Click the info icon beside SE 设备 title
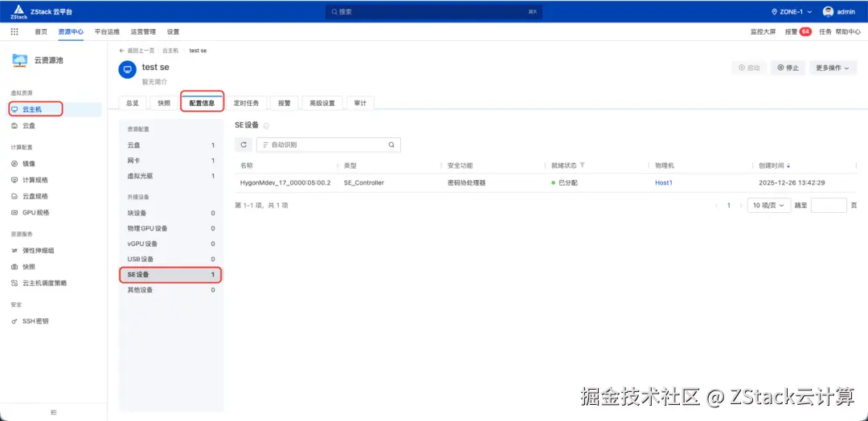Viewport: 868px width, 421px height. pos(266,125)
